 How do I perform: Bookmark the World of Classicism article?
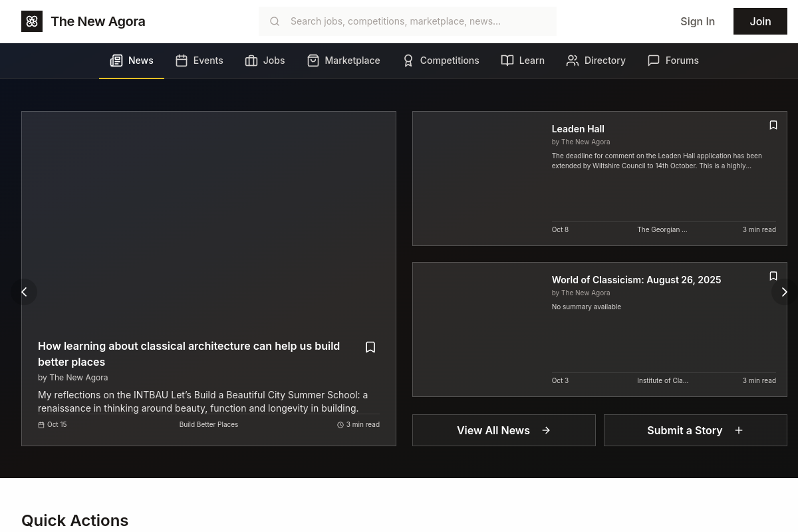coord(773,276)
